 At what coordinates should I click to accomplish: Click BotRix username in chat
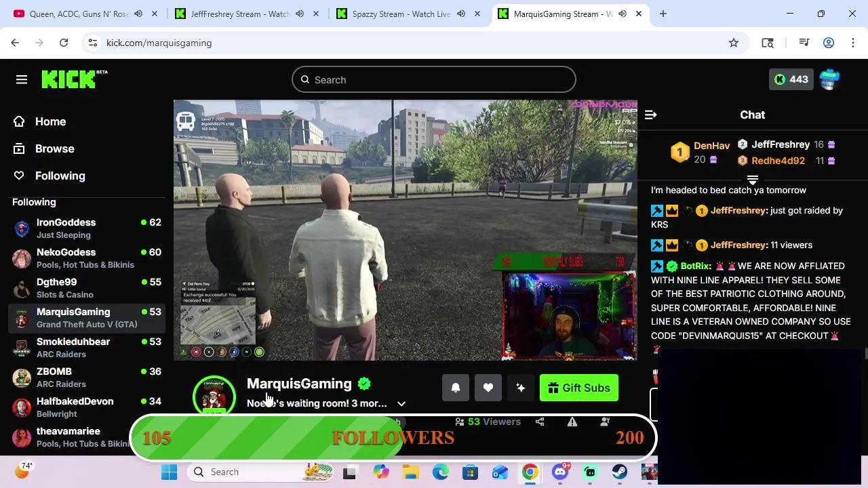(695, 266)
